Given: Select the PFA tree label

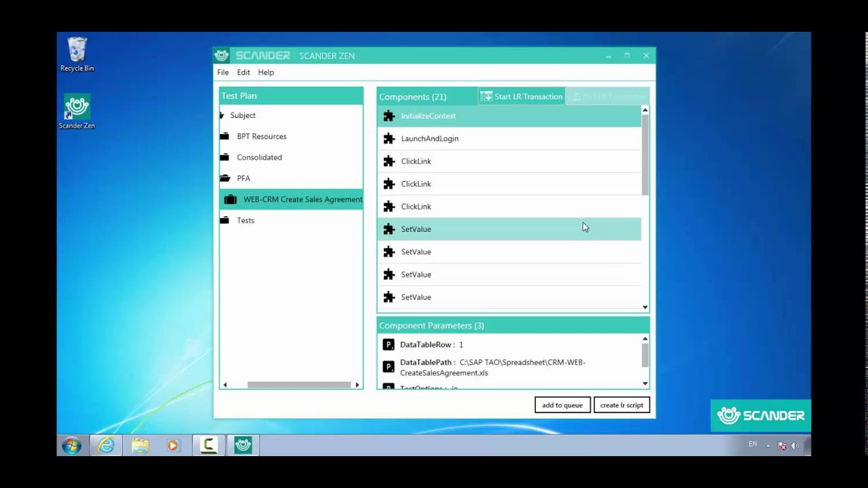Looking at the screenshot, I should coord(243,178).
